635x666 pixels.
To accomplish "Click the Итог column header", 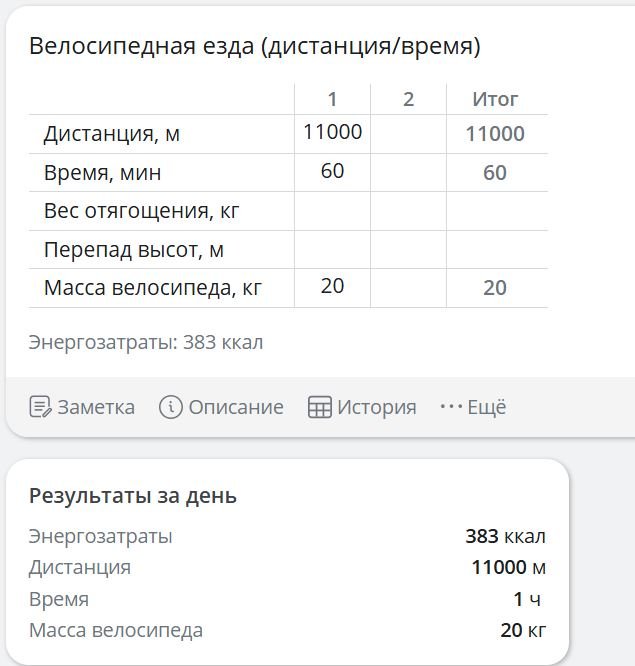I will [495, 99].
